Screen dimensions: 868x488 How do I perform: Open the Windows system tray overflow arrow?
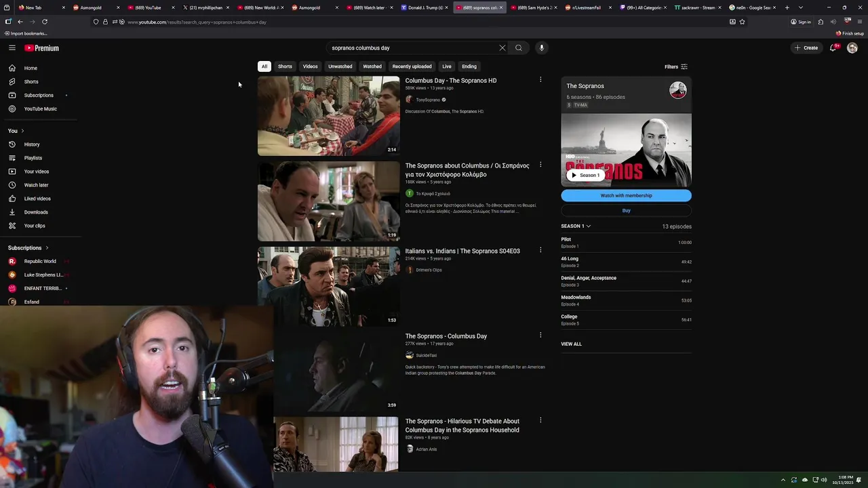click(x=783, y=480)
